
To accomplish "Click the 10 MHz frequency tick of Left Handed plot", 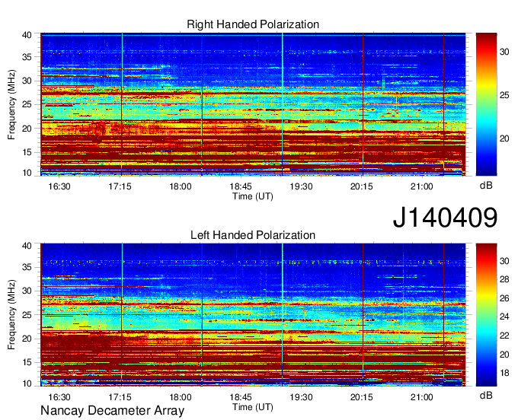I will pyautogui.click(x=27, y=383).
